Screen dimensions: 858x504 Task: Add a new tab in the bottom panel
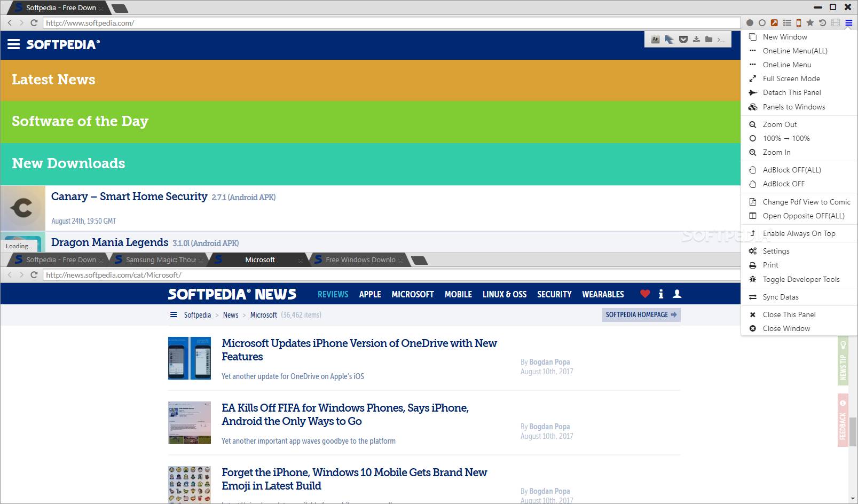tap(420, 260)
